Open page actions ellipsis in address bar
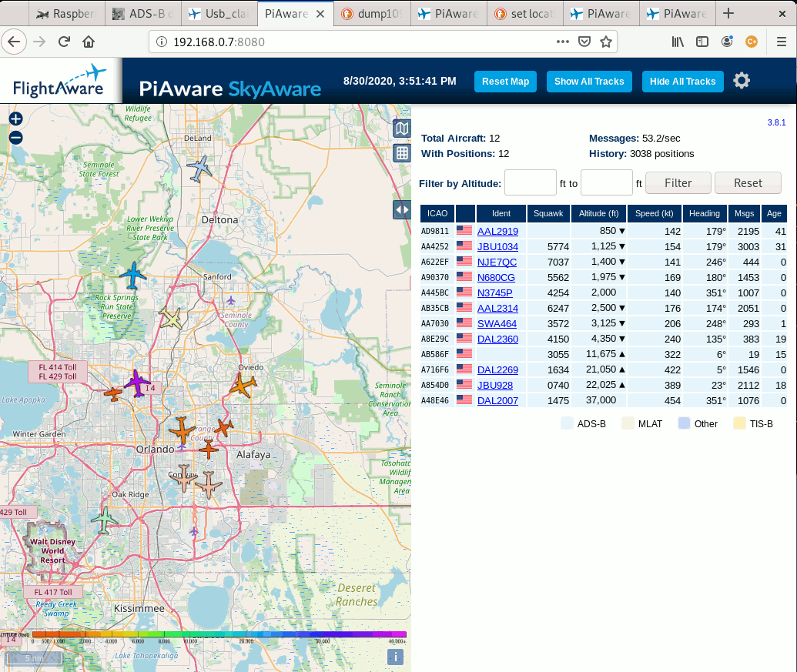 pos(563,42)
